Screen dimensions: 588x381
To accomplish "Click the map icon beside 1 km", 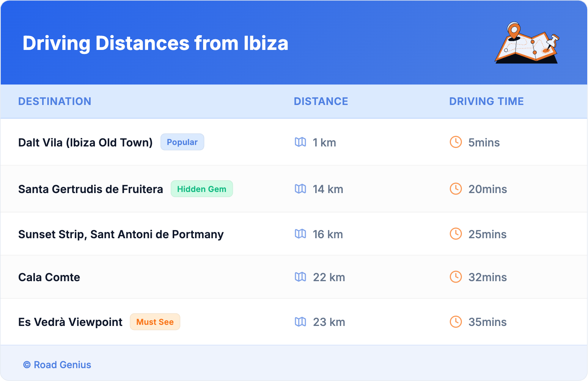I will click(300, 142).
